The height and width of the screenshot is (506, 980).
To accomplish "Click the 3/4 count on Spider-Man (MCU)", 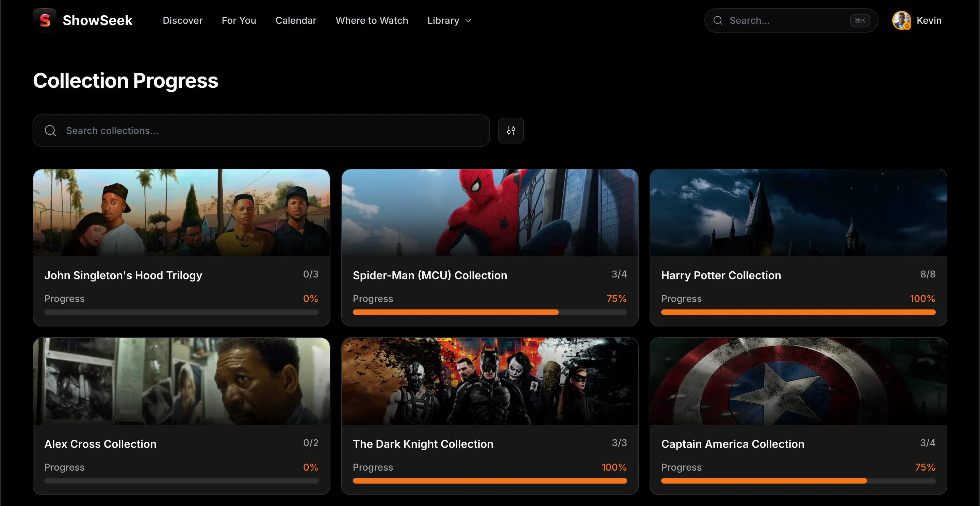I will 619,274.
